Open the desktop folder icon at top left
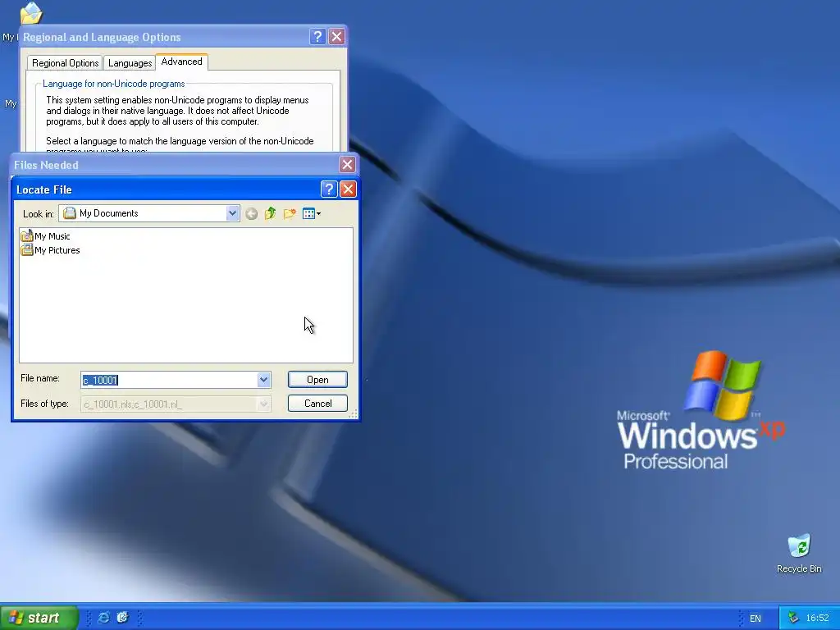Viewport: 840px width, 630px height. click(x=31, y=13)
